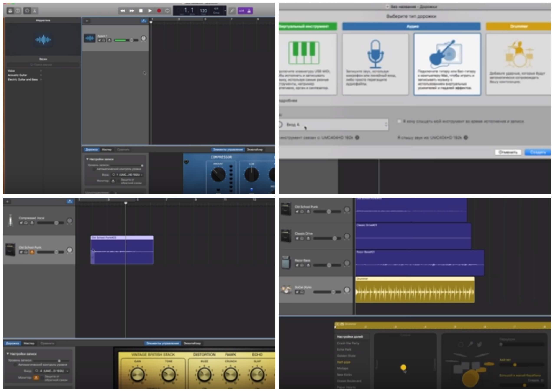
Task: Select the guitar track type tile
Action: point(447,64)
